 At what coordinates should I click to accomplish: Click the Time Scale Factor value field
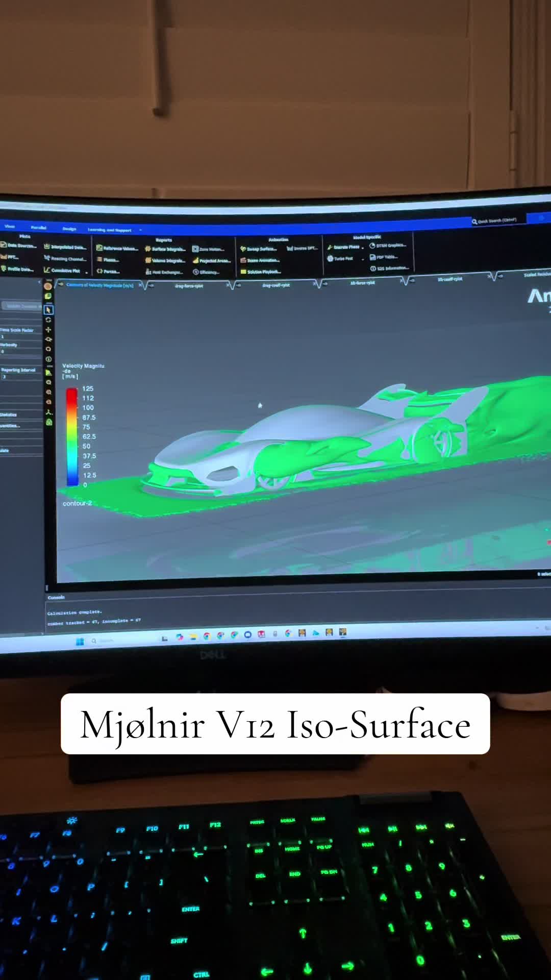point(20,336)
